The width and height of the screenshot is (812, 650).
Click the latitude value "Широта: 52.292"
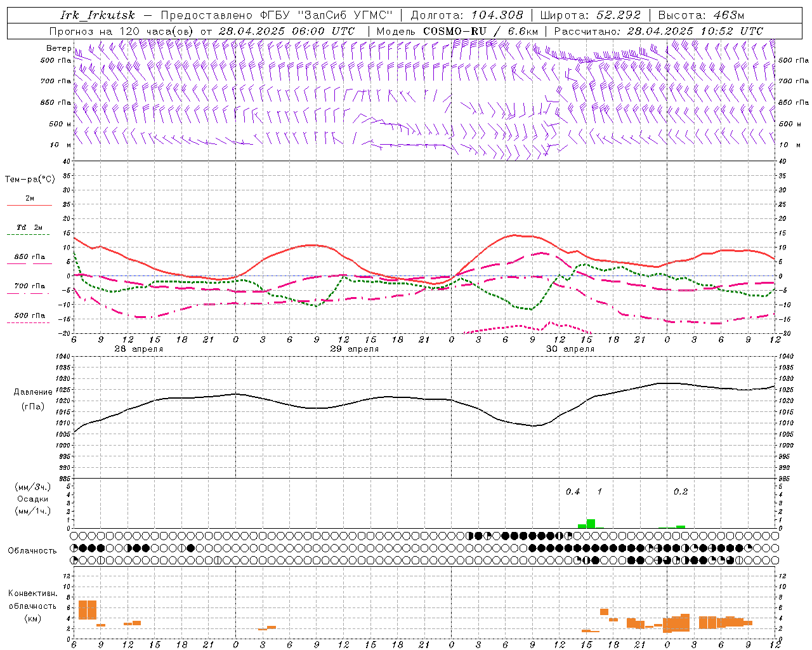(x=591, y=15)
